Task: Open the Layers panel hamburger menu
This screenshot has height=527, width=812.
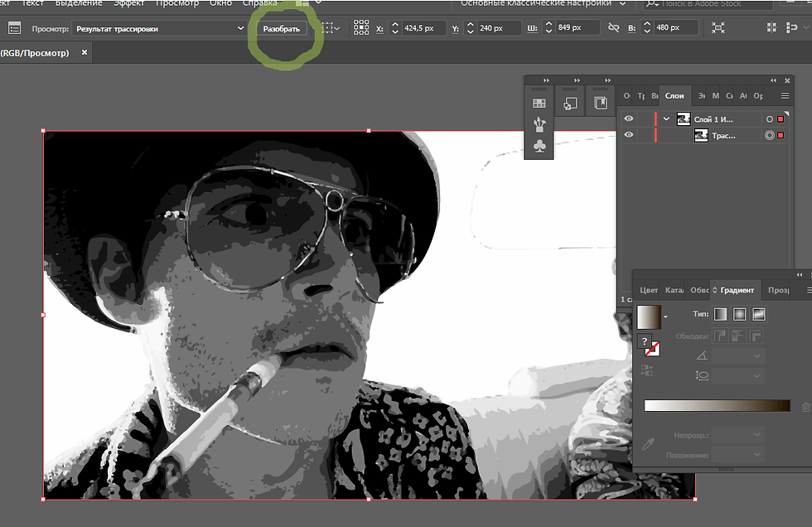Action: click(x=785, y=96)
